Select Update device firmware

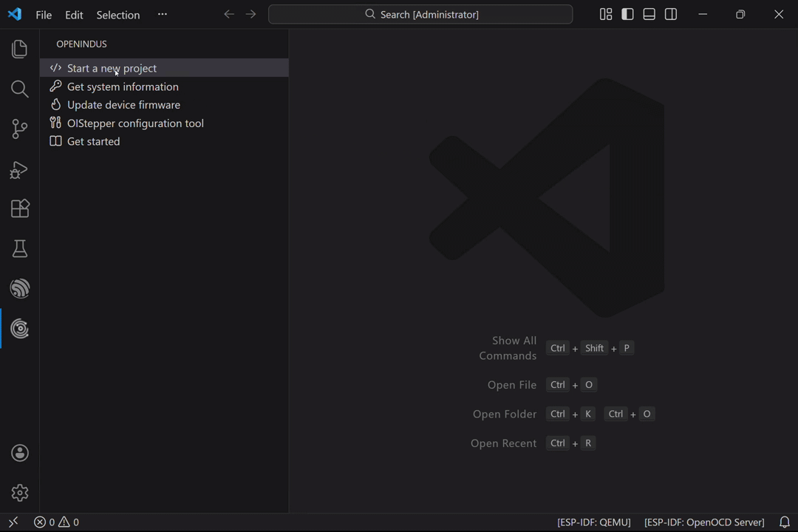coord(123,105)
